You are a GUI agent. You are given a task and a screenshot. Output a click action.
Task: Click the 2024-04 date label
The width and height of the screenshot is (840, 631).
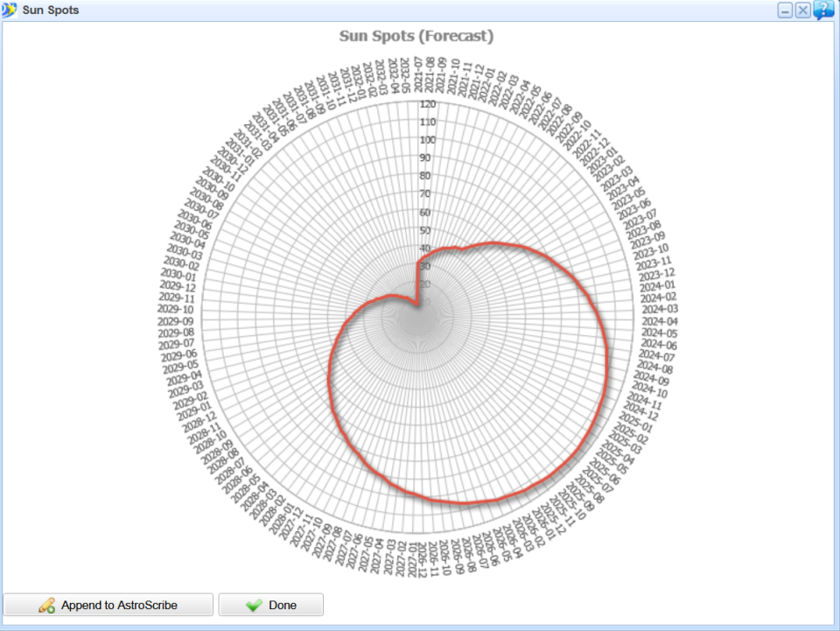[x=660, y=321]
